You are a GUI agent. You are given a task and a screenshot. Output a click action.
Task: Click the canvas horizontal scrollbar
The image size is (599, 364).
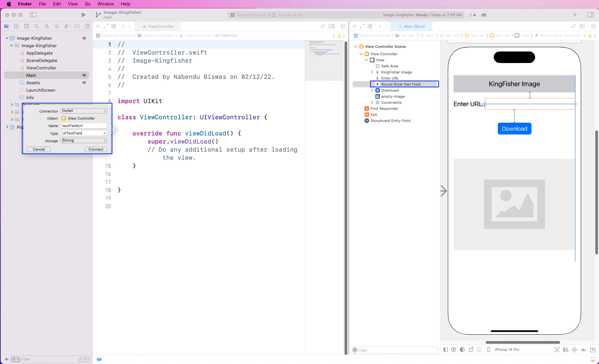click(522, 342)
